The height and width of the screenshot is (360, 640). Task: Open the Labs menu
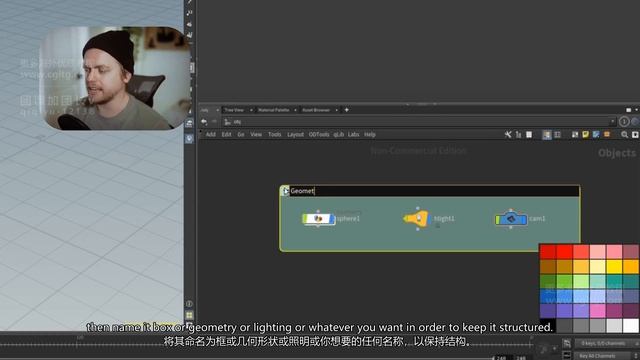tap(353, 134)
